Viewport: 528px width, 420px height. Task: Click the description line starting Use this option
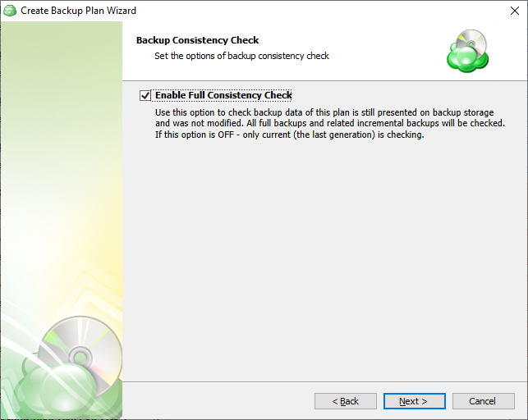pos(324,112)
